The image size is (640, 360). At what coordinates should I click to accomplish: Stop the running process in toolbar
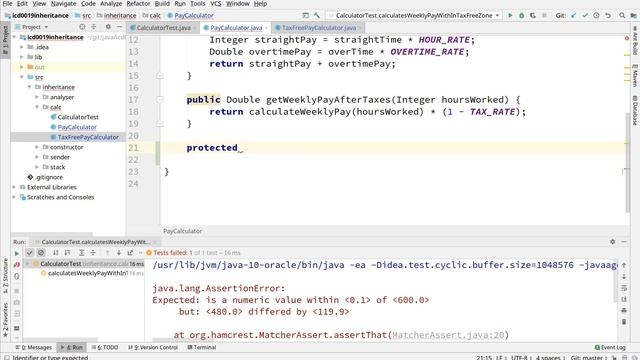[x=544, y=16]
